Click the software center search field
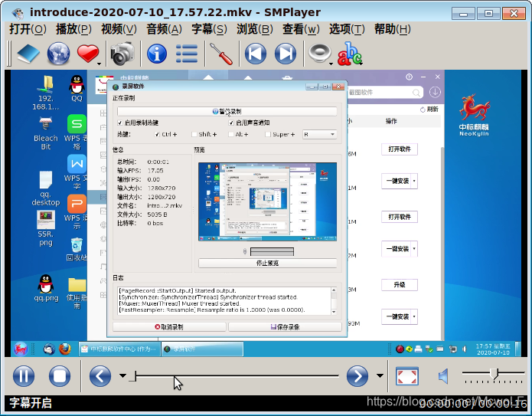The height and width of the screenshot is (416, 532). point(385,93)
